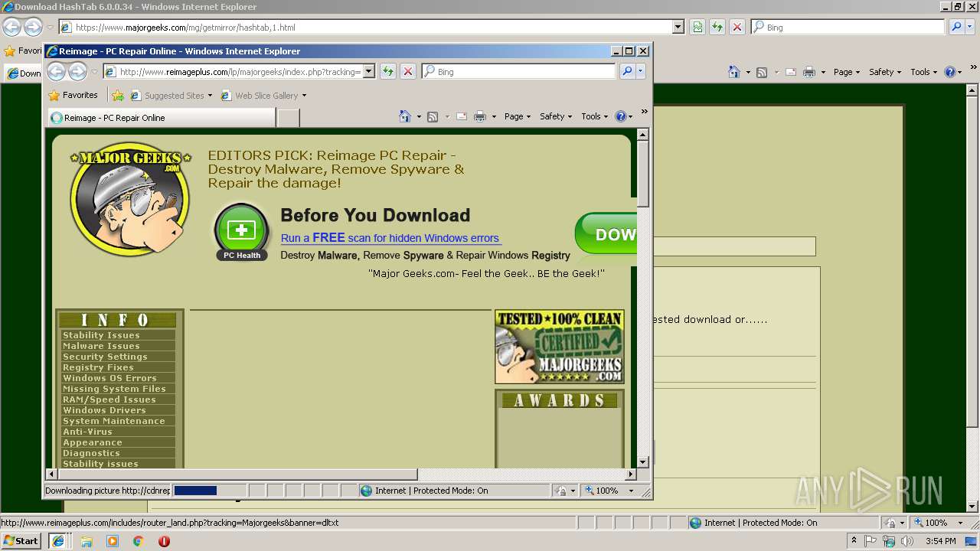Open address dropdown in MajorGeeks window
The image size is (980, 551).
coord(678,27)
